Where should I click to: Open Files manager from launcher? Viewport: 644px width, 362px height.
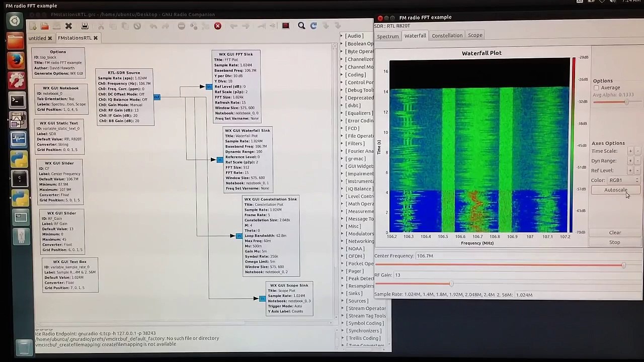(15, 41)
